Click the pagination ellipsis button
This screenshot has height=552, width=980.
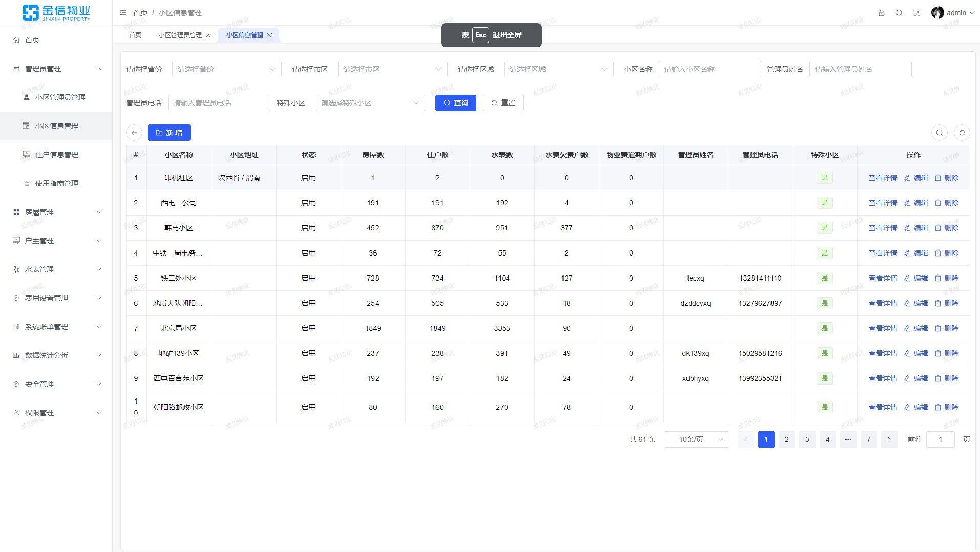click(848, 439)
